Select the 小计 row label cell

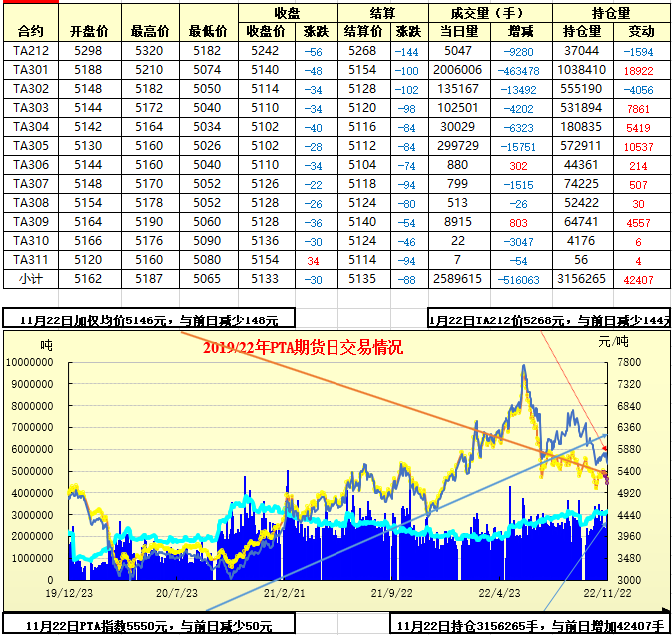[31, 279]
